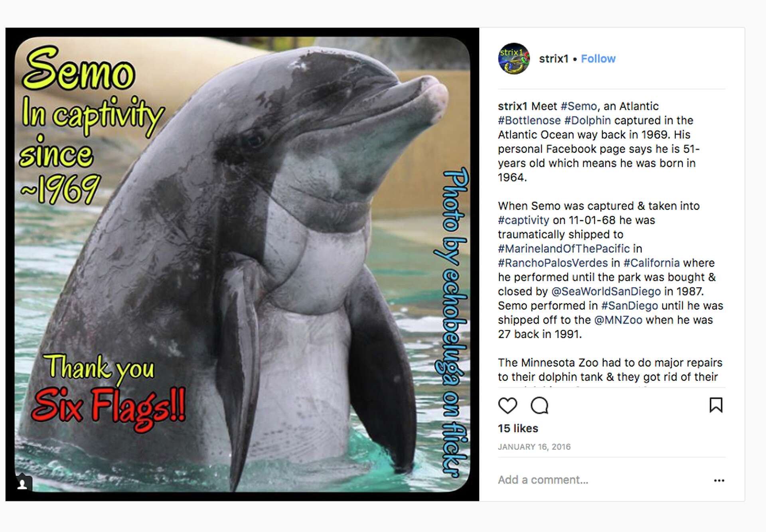Open the three-dot more options menu
This screenshot has height=532, width=766.
(x=719, y=481)
